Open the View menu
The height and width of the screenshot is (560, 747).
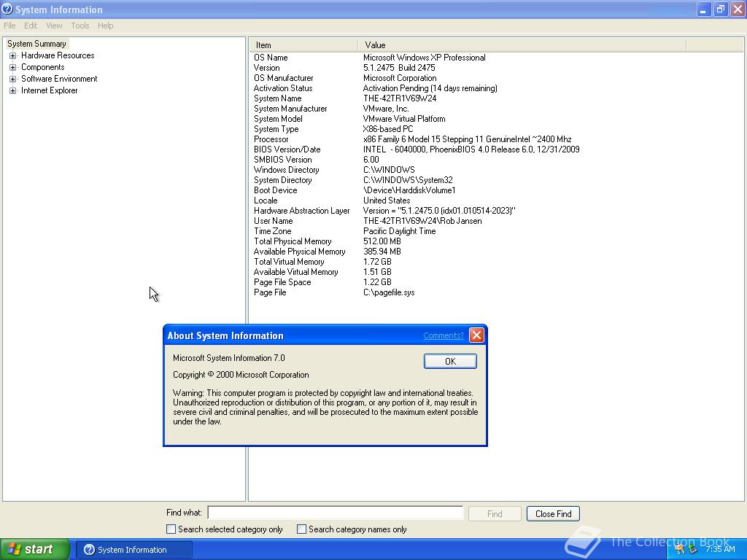click(x=54, y=26)
